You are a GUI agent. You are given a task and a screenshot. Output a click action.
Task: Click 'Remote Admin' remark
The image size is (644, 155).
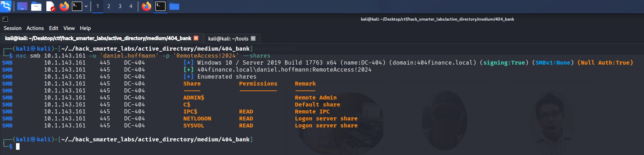(x=316, y=98)
